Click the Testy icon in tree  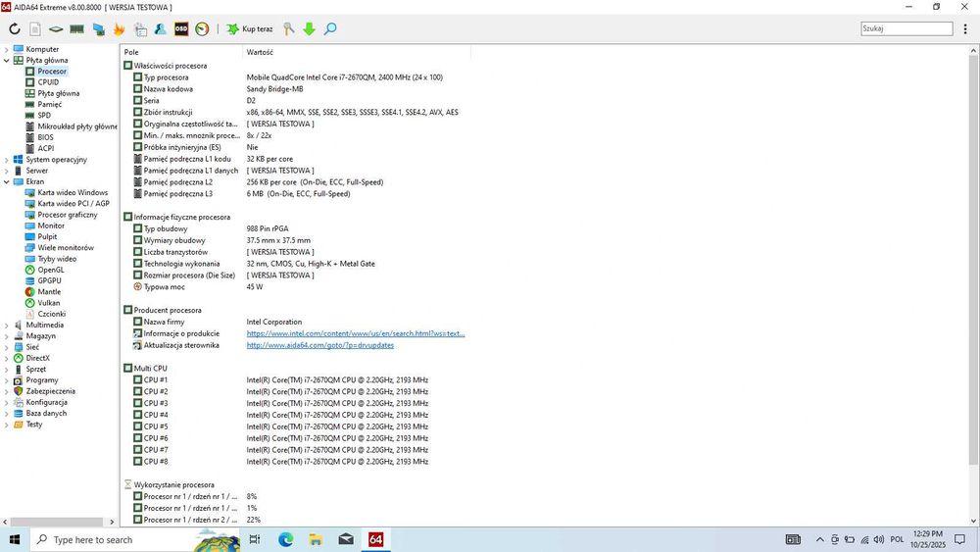coord(18,425)
